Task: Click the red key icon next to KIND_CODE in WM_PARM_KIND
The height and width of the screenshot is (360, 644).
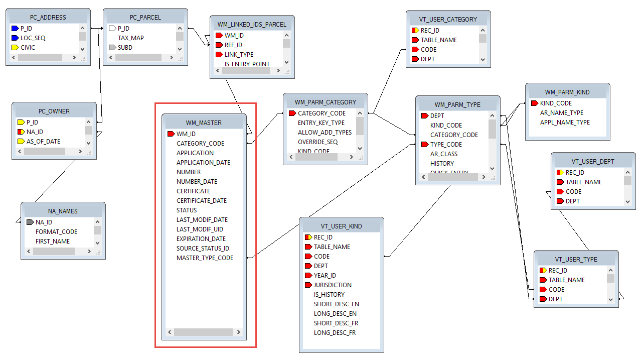Action: pos(534,103)
